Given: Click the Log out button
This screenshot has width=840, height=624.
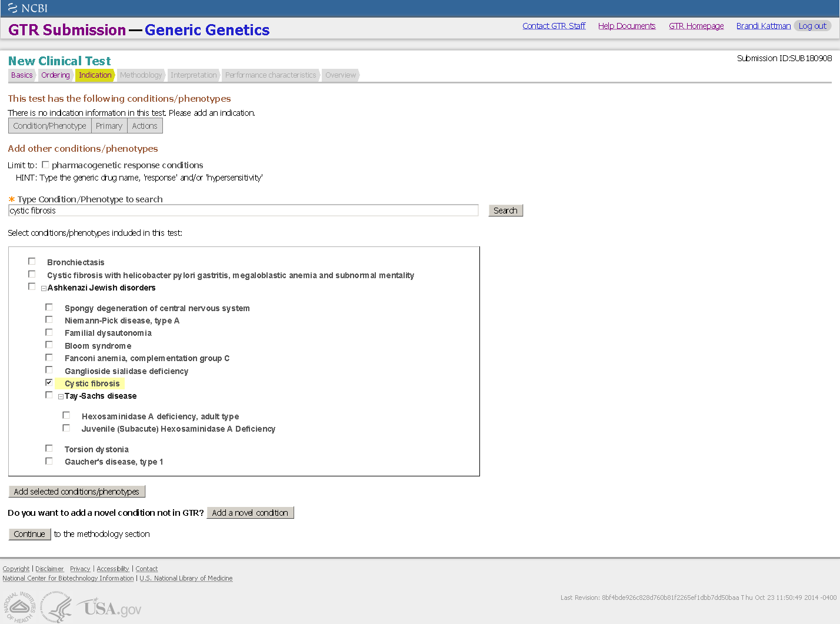Looking at the screenshot, I should coord(812,26).
